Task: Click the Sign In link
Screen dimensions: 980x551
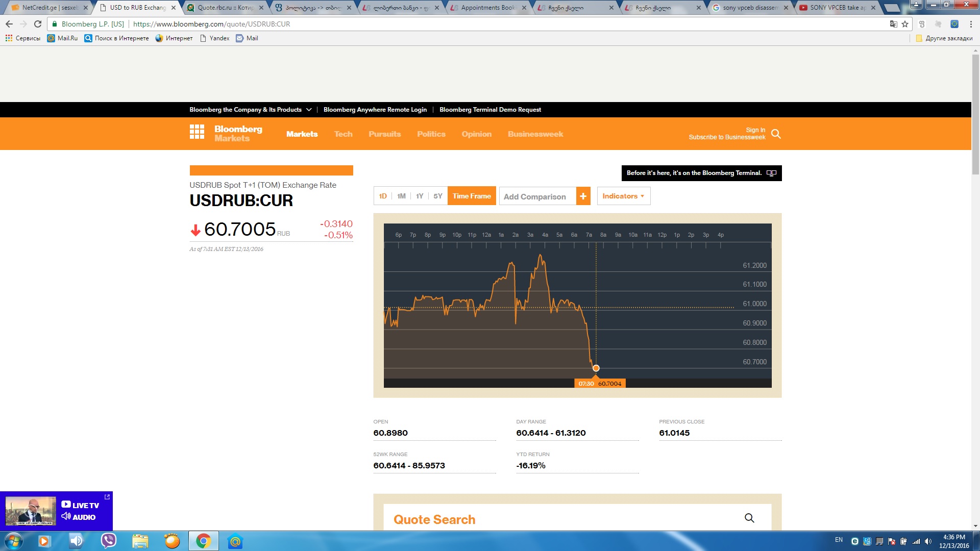Action: coord(755,130)
